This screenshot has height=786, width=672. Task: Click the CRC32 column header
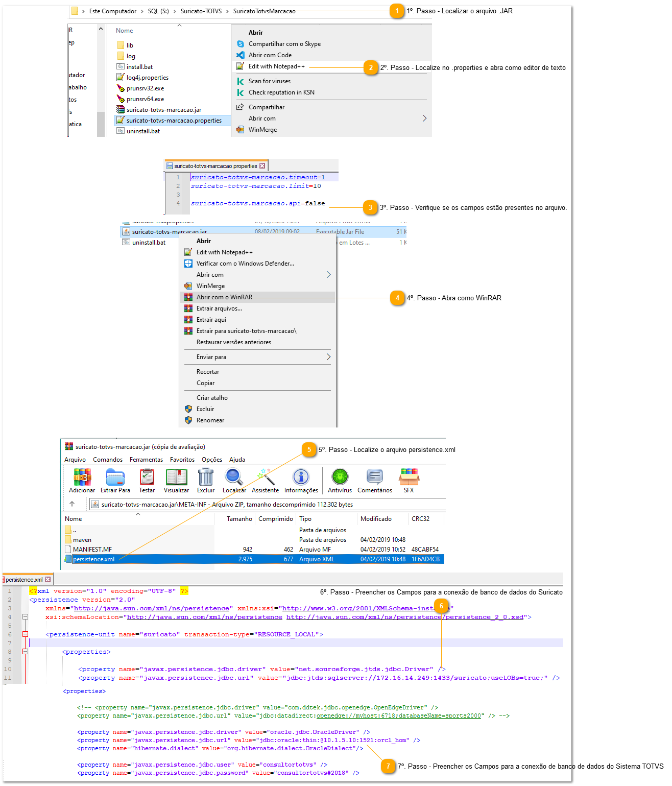coord(426,519)
